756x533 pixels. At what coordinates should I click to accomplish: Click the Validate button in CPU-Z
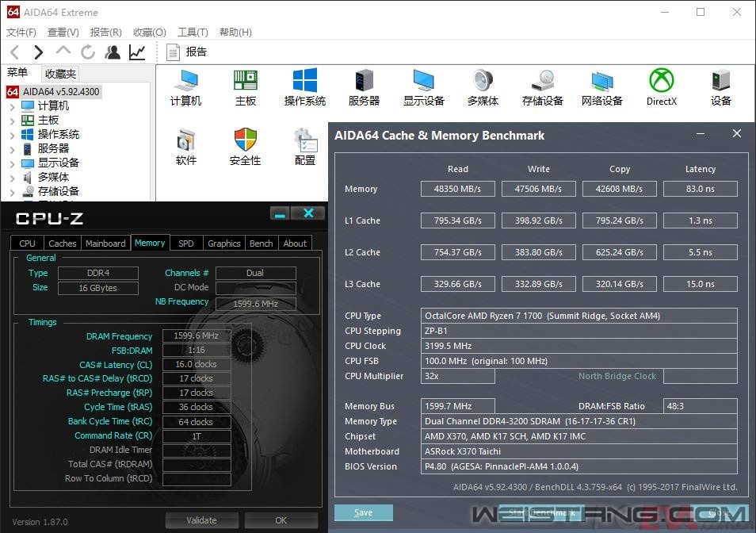201,520
